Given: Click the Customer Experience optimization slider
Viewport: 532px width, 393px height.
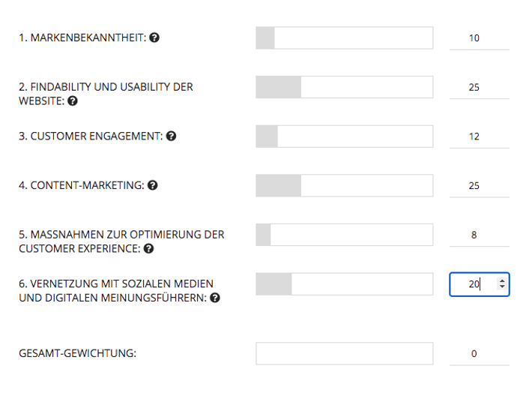Looking at the screenshot, I should point(345,235).
